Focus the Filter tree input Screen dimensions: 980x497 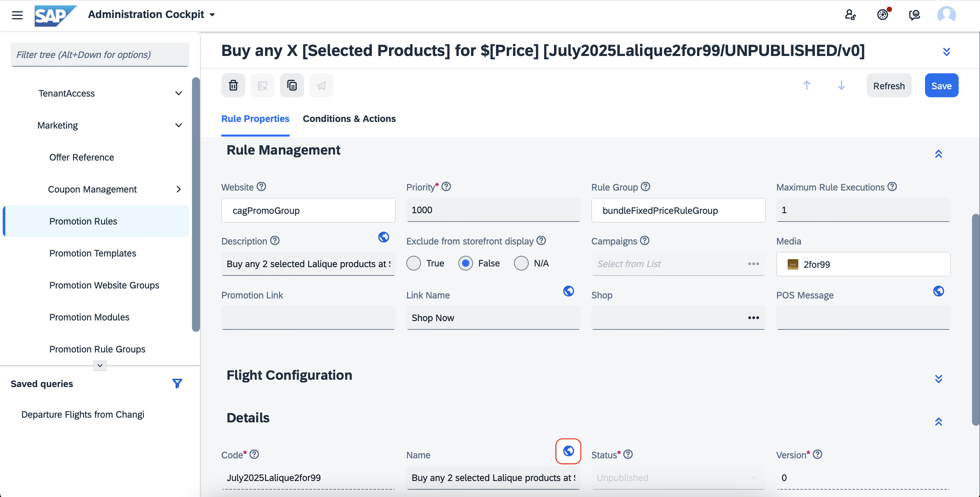pos(100,54)
